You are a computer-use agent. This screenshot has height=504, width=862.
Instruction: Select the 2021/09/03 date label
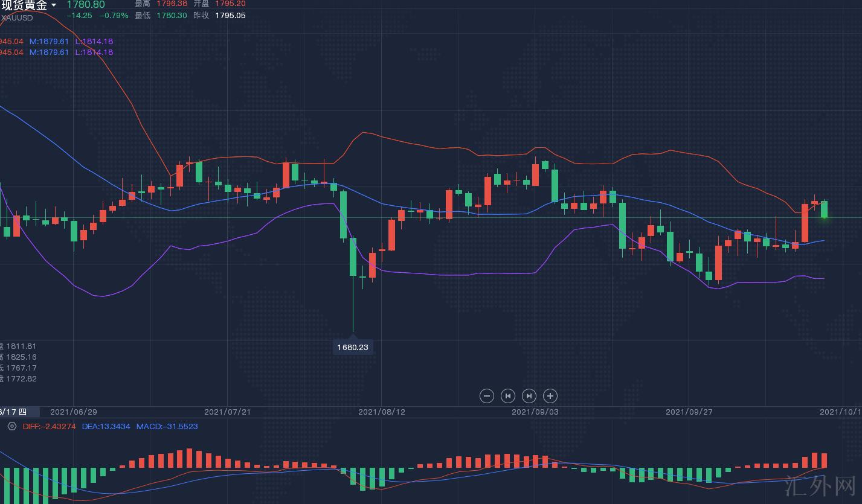[x=535, y=412]
